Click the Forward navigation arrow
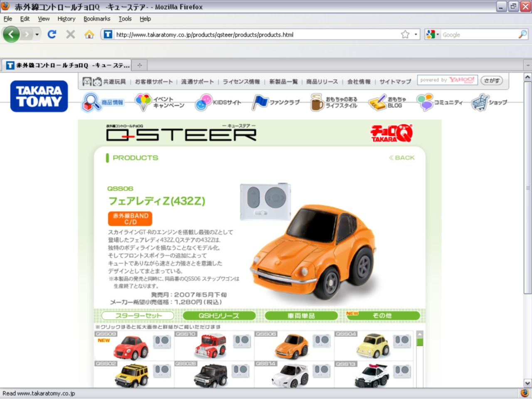 coord(27,34)
